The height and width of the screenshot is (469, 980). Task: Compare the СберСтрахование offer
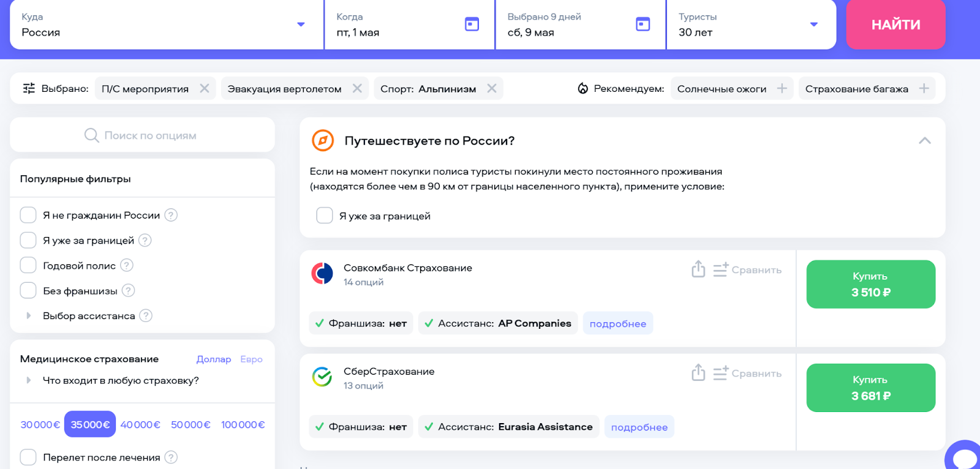click(x=747, y=373)
